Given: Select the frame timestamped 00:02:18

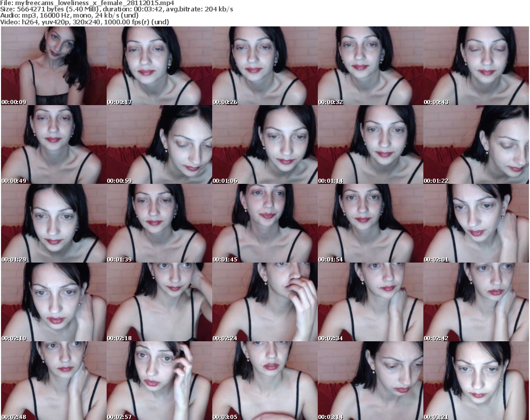Looking at the screenshot, I should tap(159, 302).
